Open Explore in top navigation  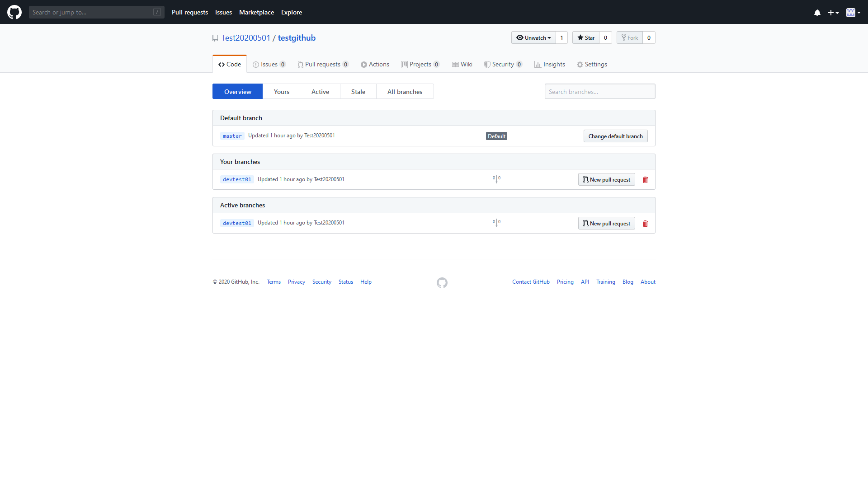tap(292, 12)
